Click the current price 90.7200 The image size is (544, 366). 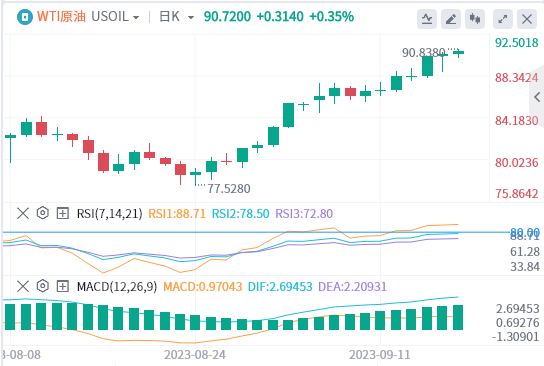pyautogui.click(x=227, y=17)
